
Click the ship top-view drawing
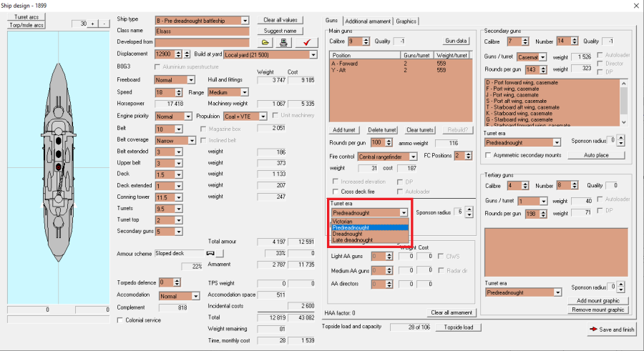pos(59,163)
